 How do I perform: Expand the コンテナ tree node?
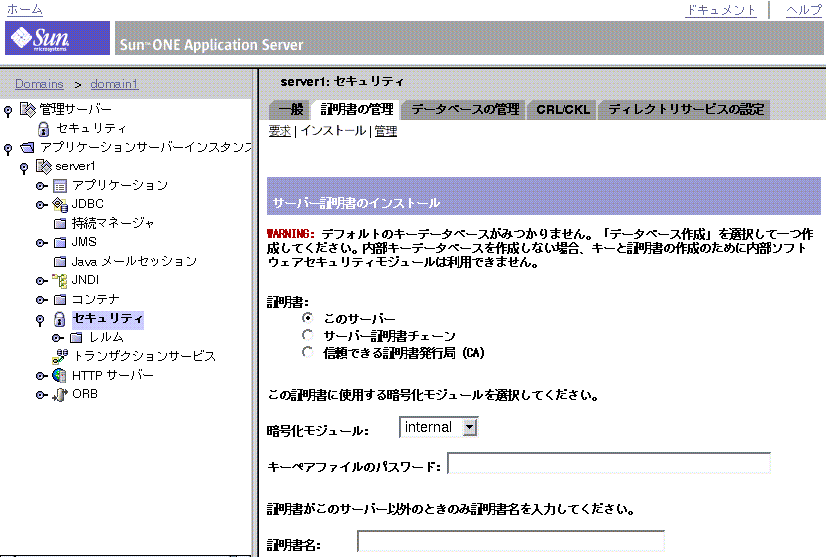(42, 300)
